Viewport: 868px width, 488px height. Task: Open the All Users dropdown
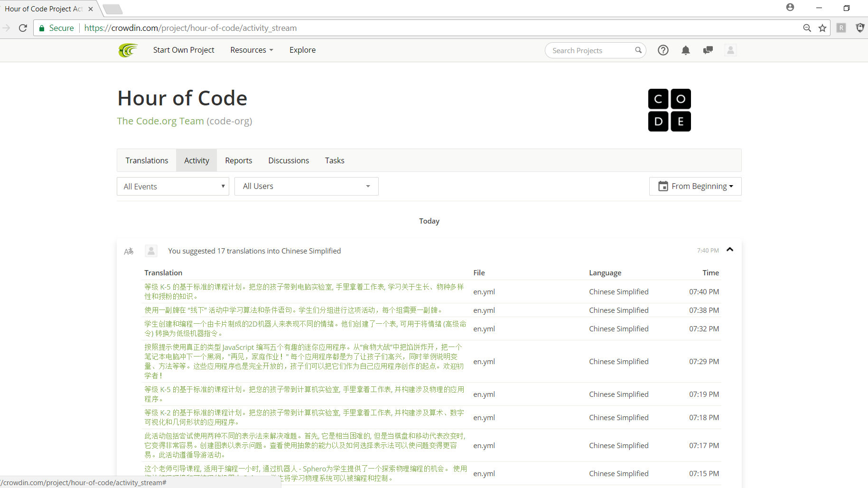click(x=306, y=186)
